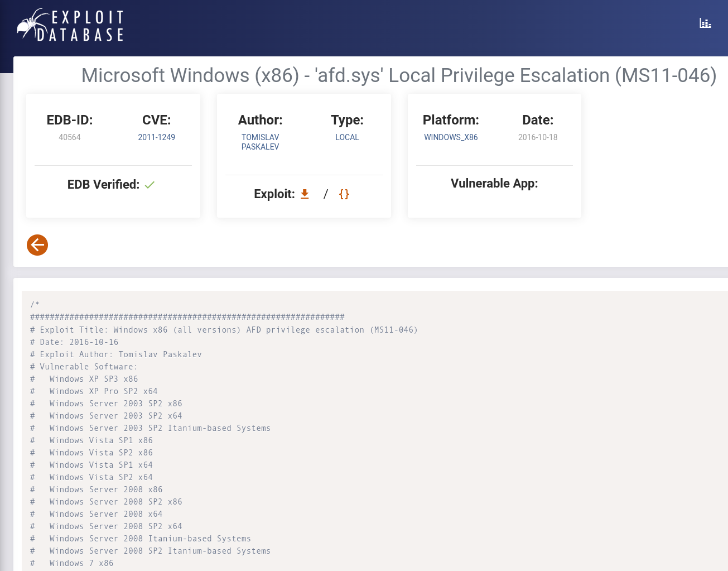Click the 'EDB-ID:' heading

coord(70,120)
